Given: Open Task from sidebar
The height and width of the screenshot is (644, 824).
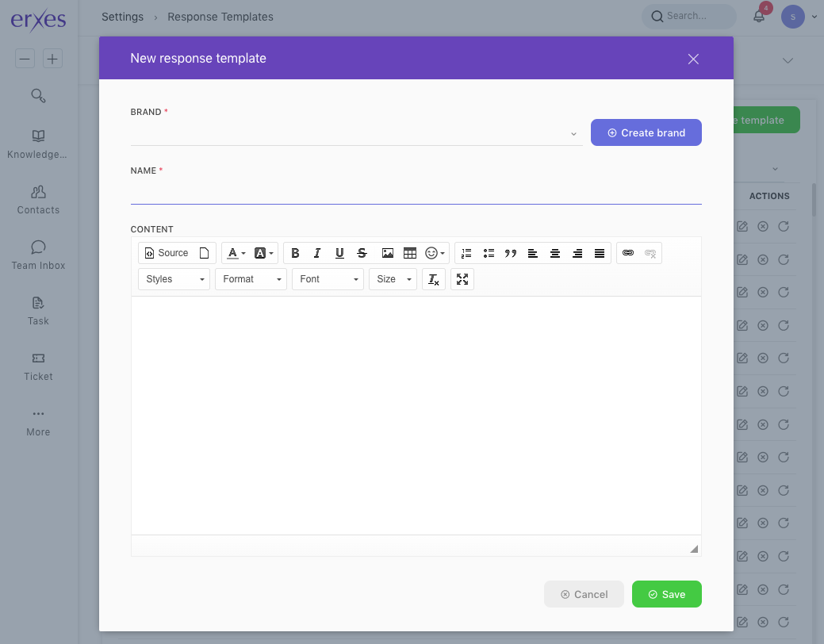Looking at the screenshot, I should (38, 311).
